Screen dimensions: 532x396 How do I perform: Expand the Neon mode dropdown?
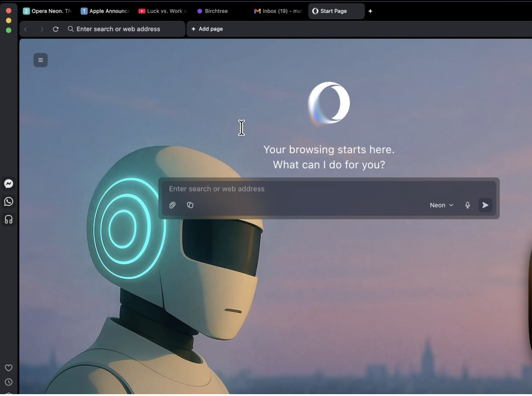(x=442, y=205)
